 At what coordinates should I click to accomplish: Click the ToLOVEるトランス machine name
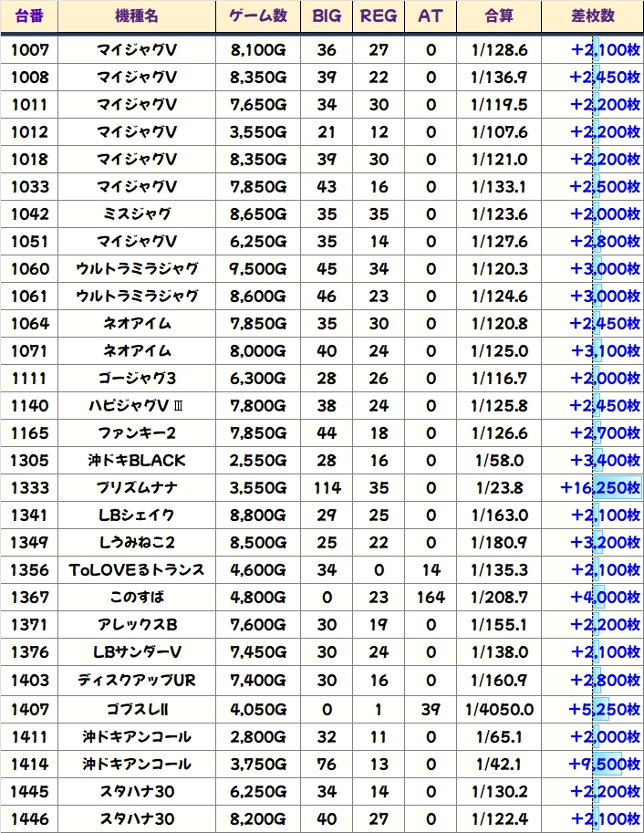coord(136,570)
